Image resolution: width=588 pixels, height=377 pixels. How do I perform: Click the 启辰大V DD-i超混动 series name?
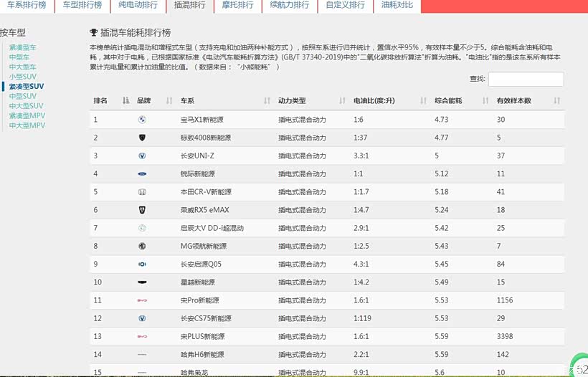pos(212,228)
